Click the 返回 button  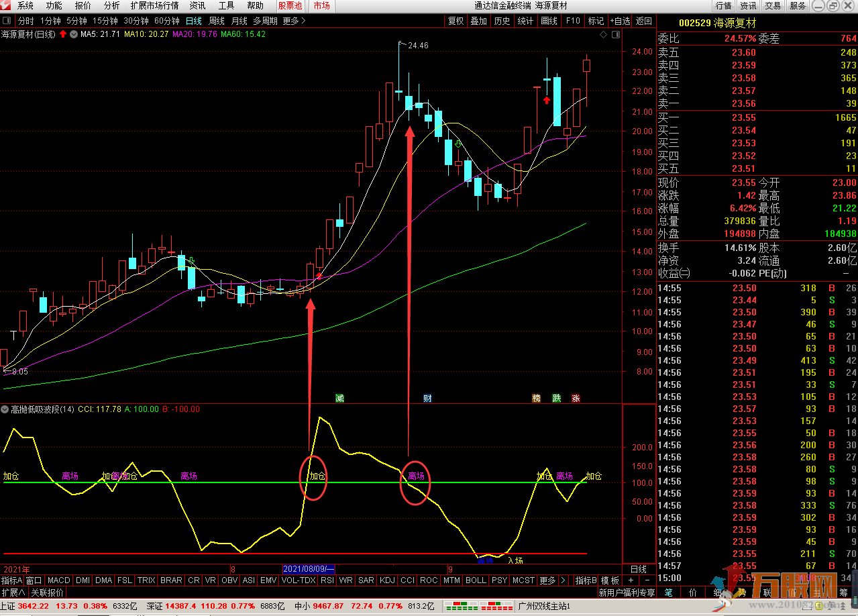644,21
